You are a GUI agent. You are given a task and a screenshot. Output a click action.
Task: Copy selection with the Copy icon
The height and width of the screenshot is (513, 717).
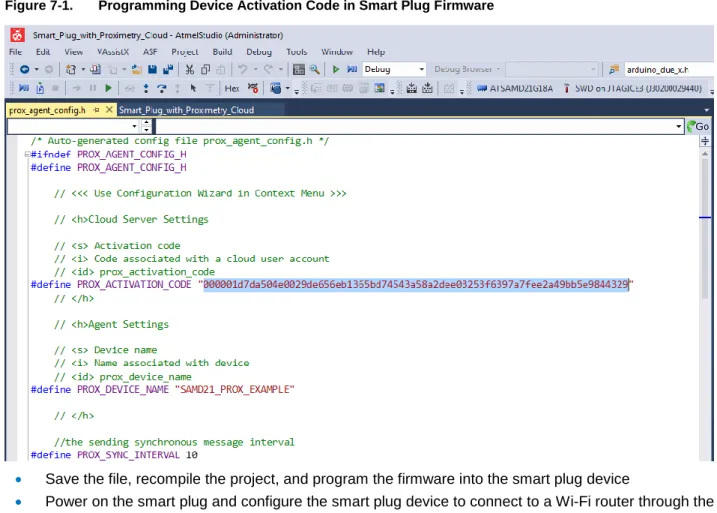[x=205, y=69]
